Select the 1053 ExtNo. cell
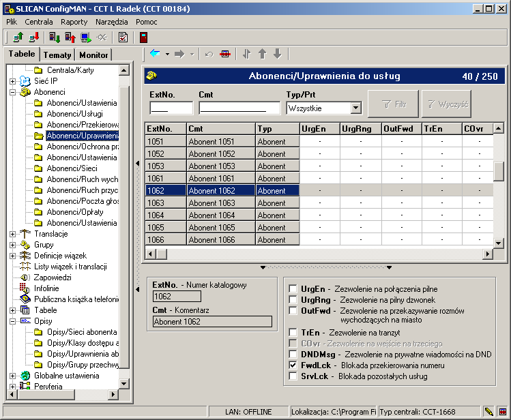The image size is (511, 420). tap(166, 166)
